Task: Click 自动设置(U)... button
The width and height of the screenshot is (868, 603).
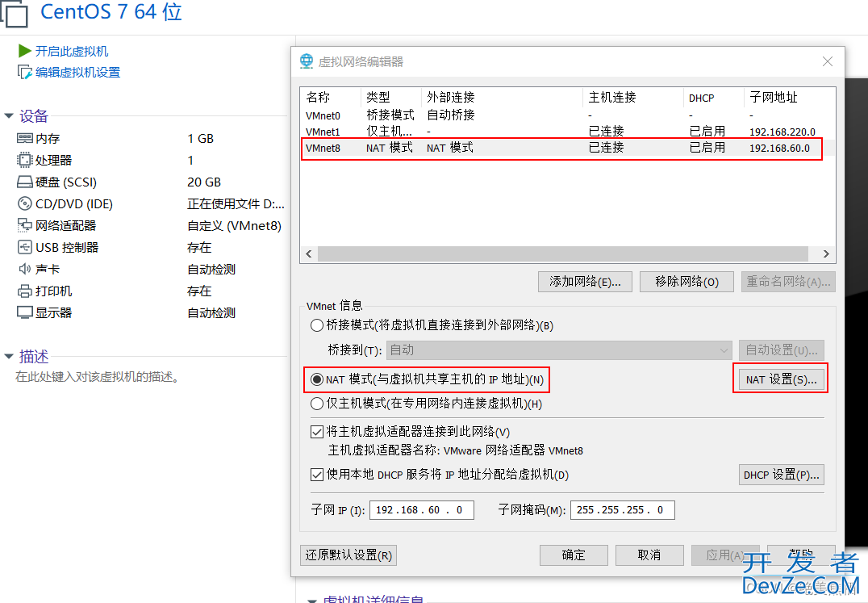Action: pyautogui.click(x=782, y=350)
